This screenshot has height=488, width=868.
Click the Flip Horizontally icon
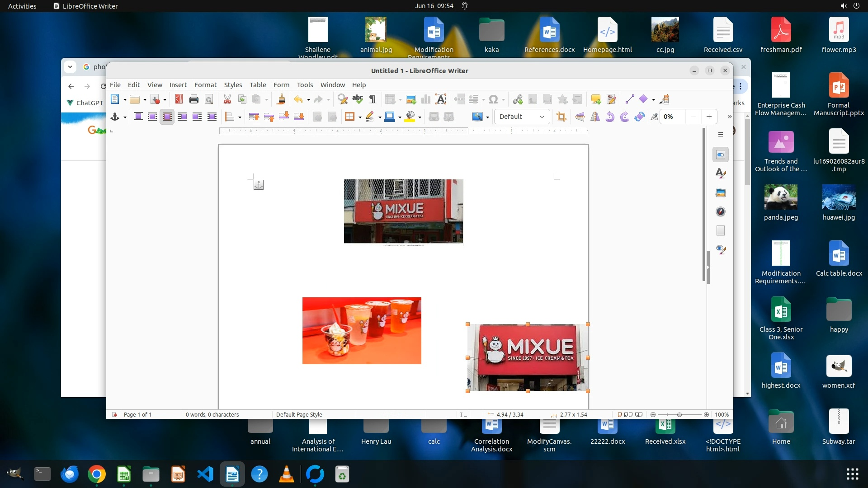point(595,117)
